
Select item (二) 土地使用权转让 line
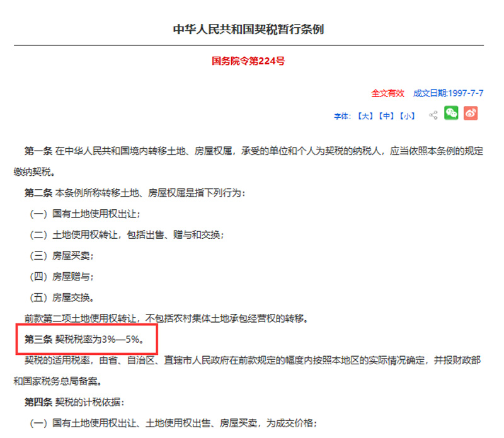(x=127, y=234)
